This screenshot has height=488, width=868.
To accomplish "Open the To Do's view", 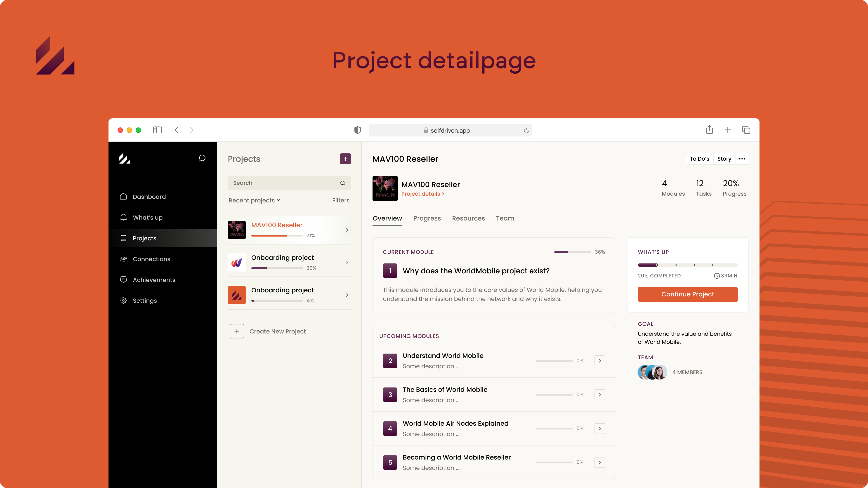I will [x=700, y=159].
